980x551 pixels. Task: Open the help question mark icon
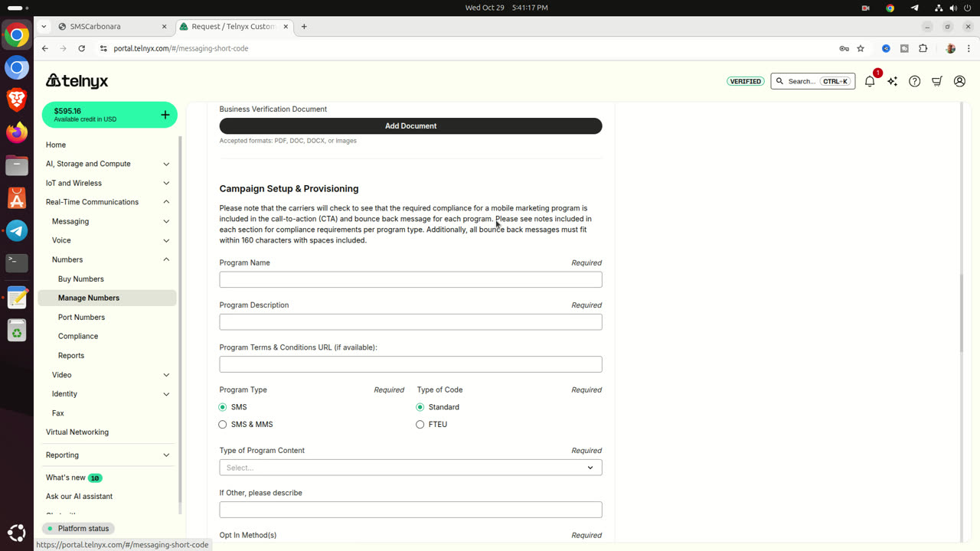pyautogui.click(x=914, y=81)
